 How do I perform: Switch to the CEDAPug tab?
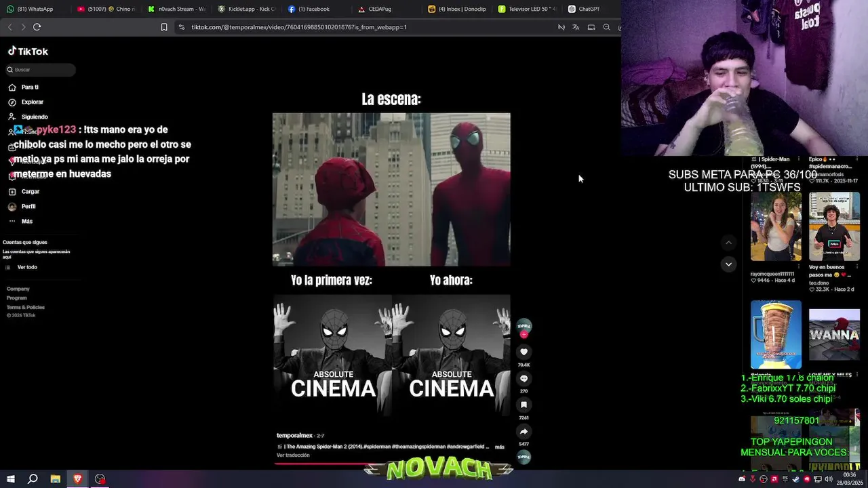(387, 9)
